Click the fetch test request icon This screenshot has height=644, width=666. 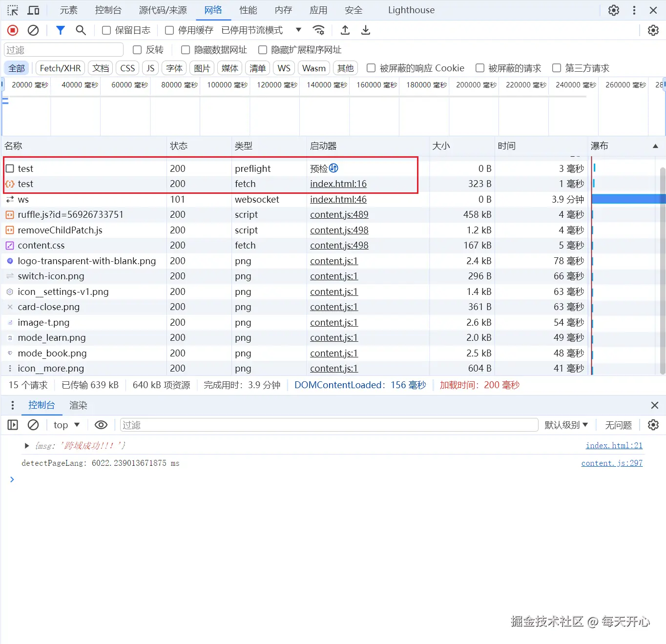pos(10,184)
